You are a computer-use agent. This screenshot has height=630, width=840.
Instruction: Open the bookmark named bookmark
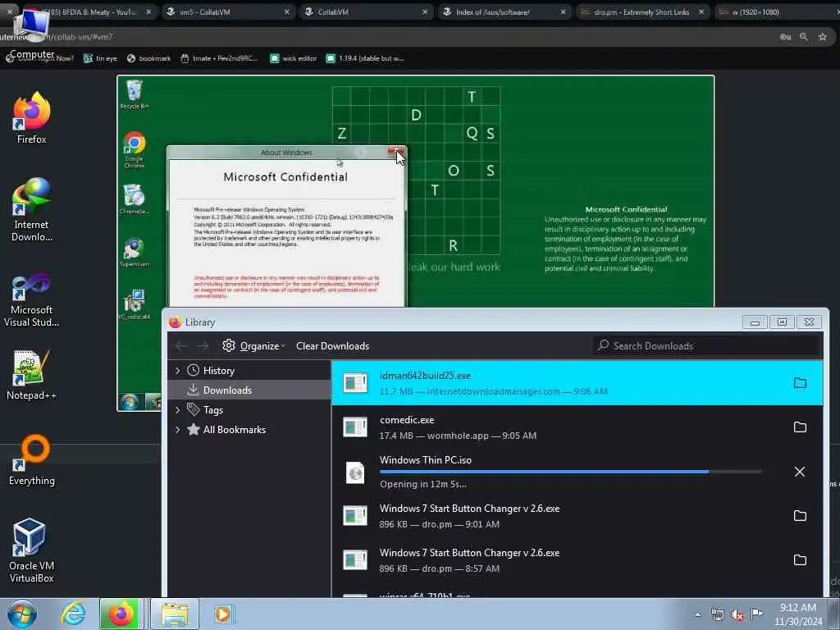pos(149,58)
